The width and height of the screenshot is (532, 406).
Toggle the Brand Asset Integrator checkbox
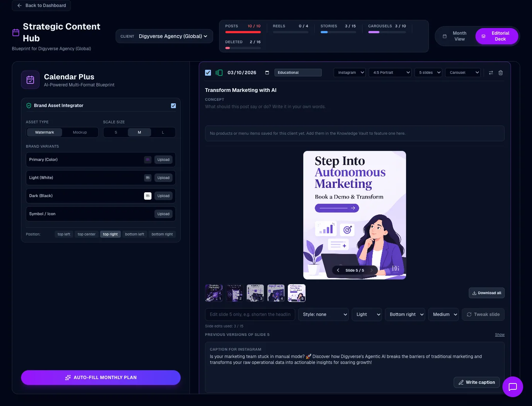click(174, 106)
